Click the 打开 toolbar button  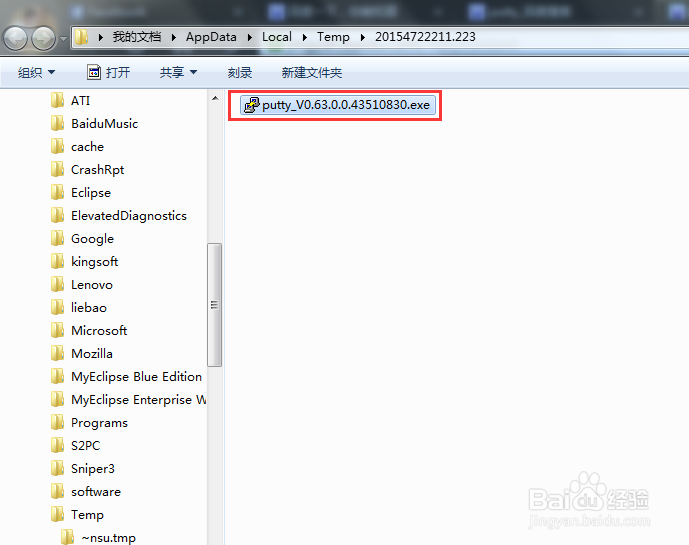pos(109,73)
